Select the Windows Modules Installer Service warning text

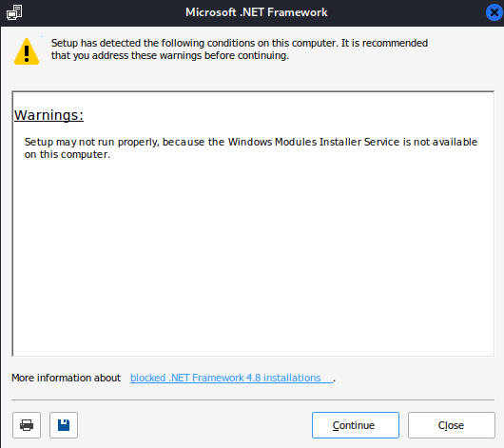pyautogui.click(x=251, y=148)
